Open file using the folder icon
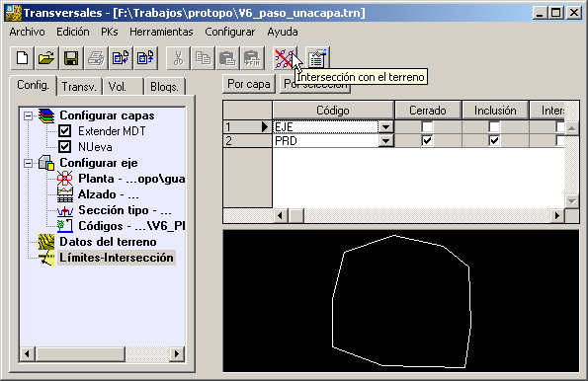This screenshot has height=381, width=588. point(46,58)
